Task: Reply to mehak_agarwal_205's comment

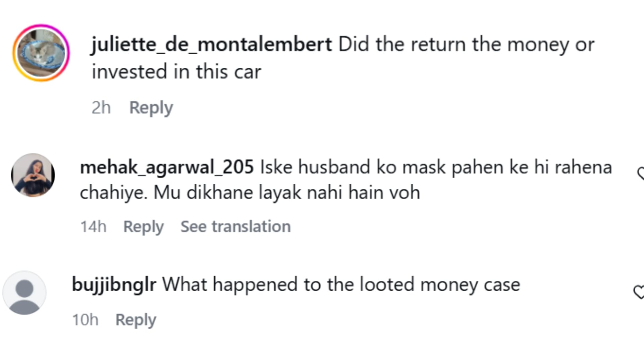Action: click(143, 227)
